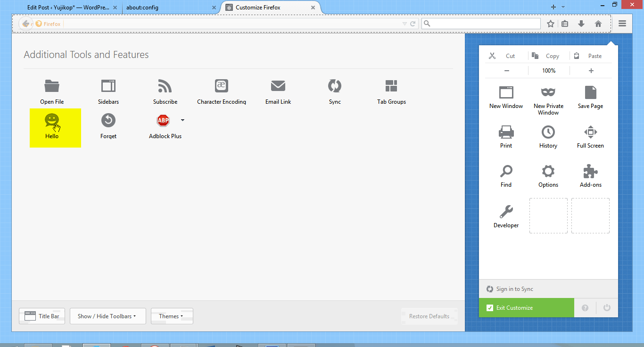Click the Restore Defaults button

pyautogui.click(x=429, y=316)
